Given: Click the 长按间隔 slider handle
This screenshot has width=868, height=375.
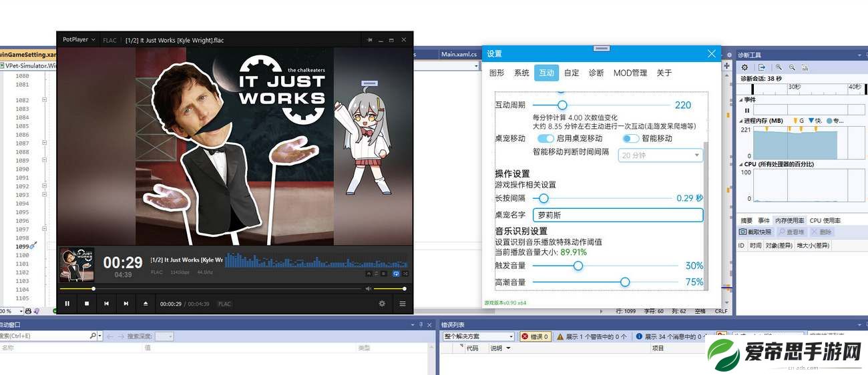Looking at the screenshot, I should click(544, 198).
